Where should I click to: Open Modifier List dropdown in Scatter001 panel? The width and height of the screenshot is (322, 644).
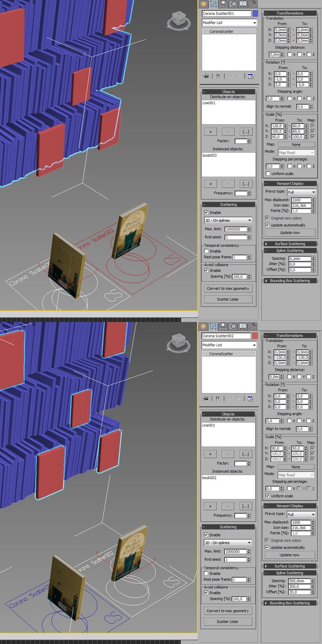click(x=229, y=23)
